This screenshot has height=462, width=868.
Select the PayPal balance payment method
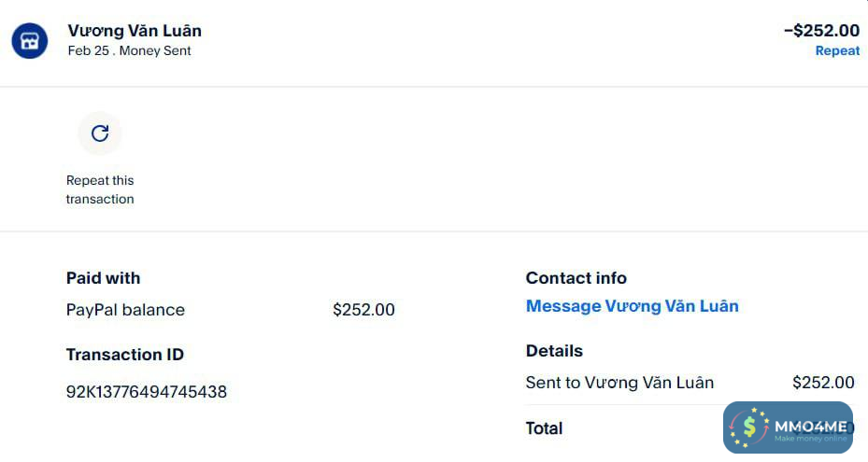point(125,310)
